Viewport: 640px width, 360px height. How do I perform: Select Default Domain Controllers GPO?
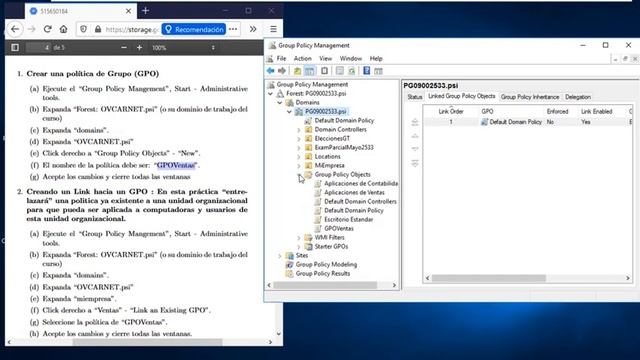click(360, 202)
